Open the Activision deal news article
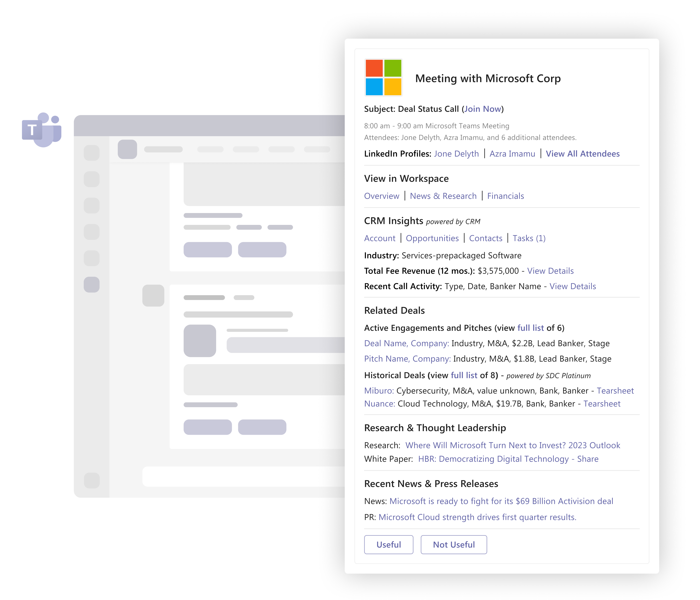 pyautogui.click(x=501, y=501)
